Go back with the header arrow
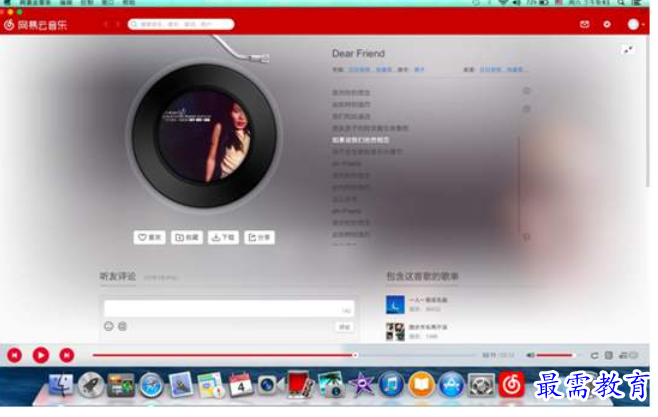658x417 pixels. (106, 24)
